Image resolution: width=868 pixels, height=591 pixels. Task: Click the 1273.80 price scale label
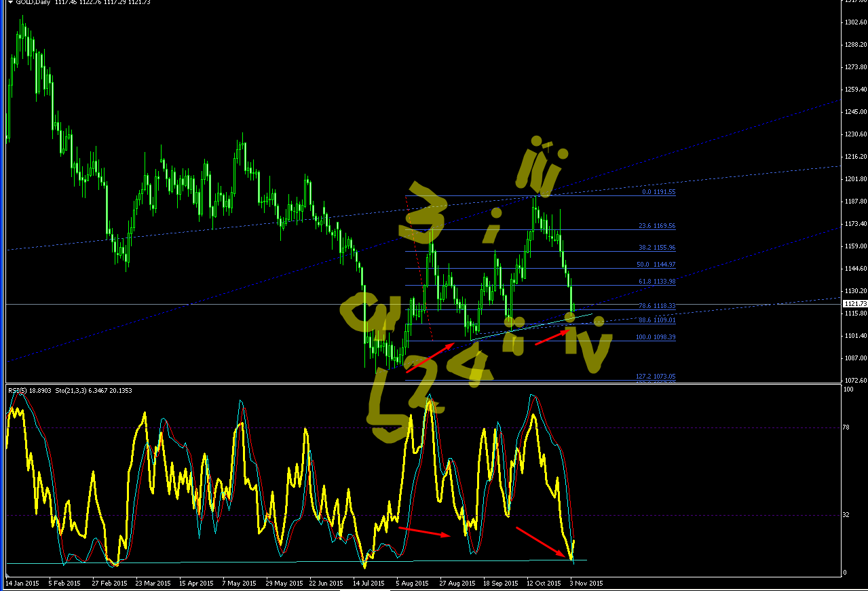pyautogui.click(x=856, y=67)
